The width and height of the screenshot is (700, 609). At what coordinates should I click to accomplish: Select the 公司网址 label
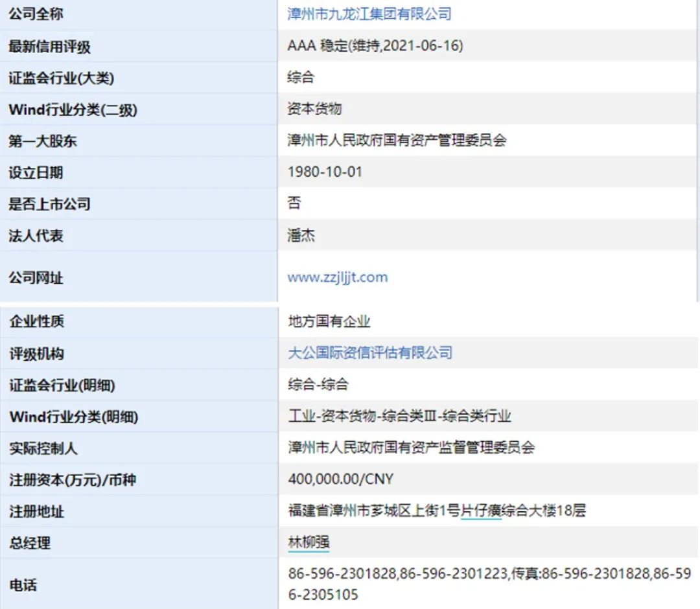point(36,278)
